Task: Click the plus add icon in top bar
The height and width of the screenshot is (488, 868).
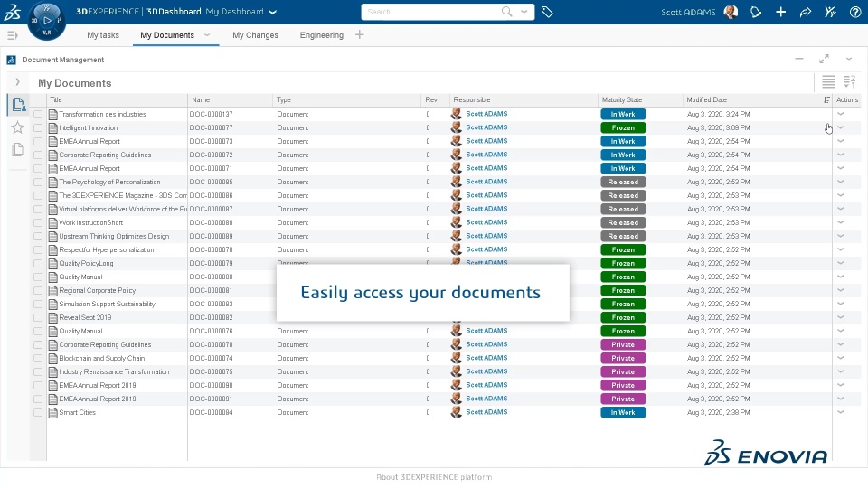Action: 780,12
